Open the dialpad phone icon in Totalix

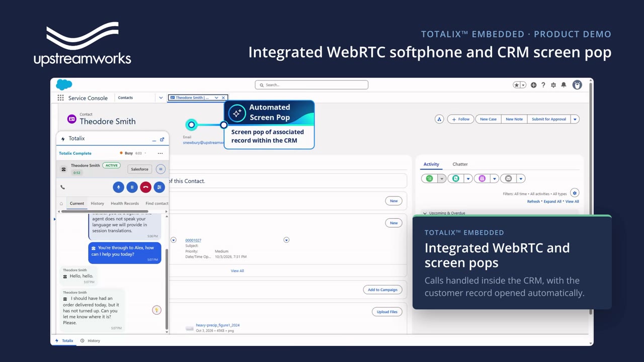click(63, 187)
